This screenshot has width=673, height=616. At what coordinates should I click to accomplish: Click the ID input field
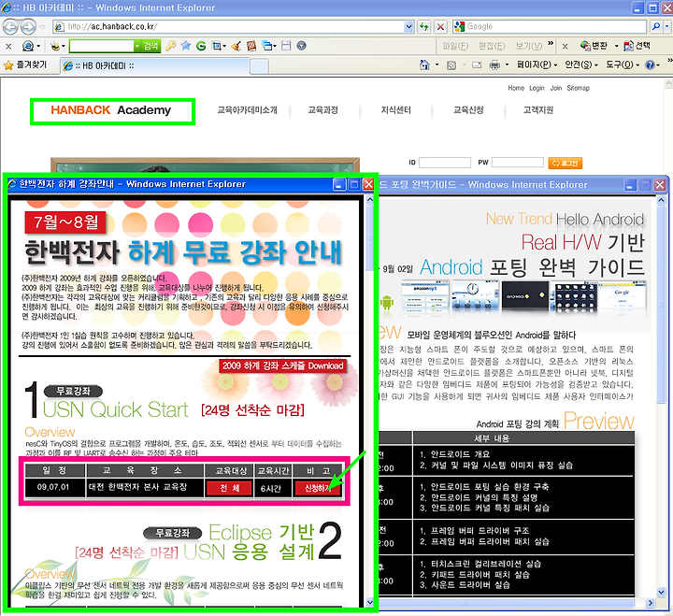pos(445,163)
